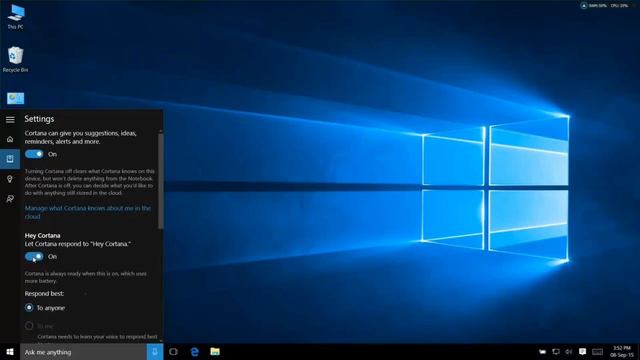The image size is (640, 360).
Task: Click the 'Hey Cortana' section heading
Action: click(42, 236)
